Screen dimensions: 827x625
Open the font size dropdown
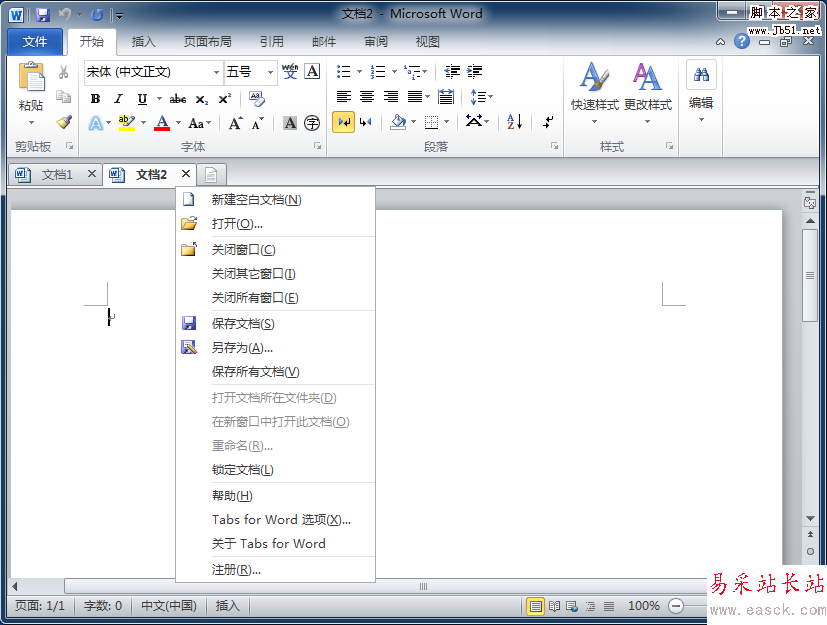click(x=270, y=72)
